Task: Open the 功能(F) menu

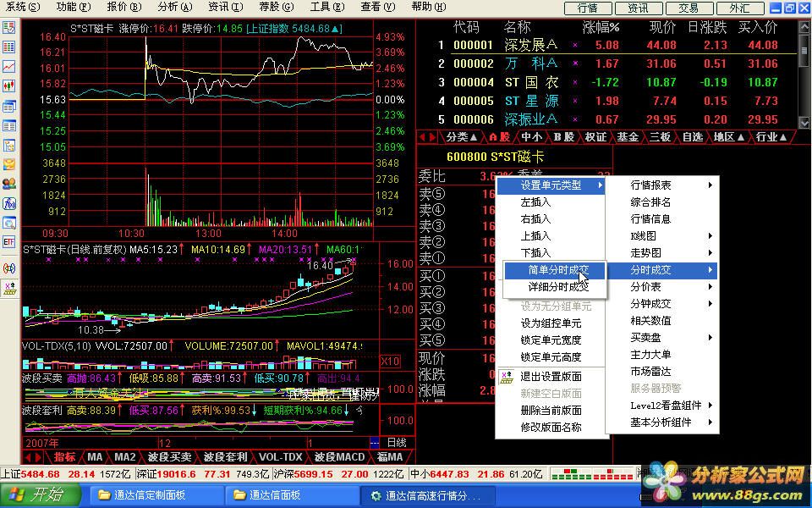Action: [x=73, y=7]
